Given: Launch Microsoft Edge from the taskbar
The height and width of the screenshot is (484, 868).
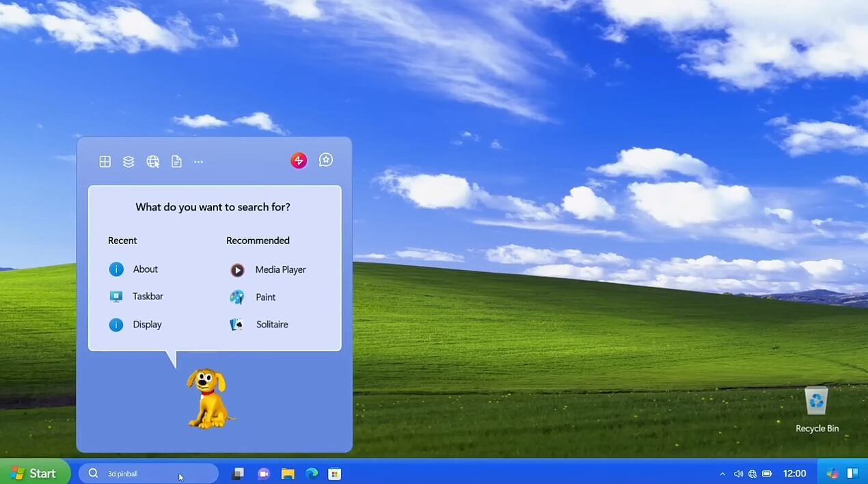Looking at the screenshot, I should (312, 473).
